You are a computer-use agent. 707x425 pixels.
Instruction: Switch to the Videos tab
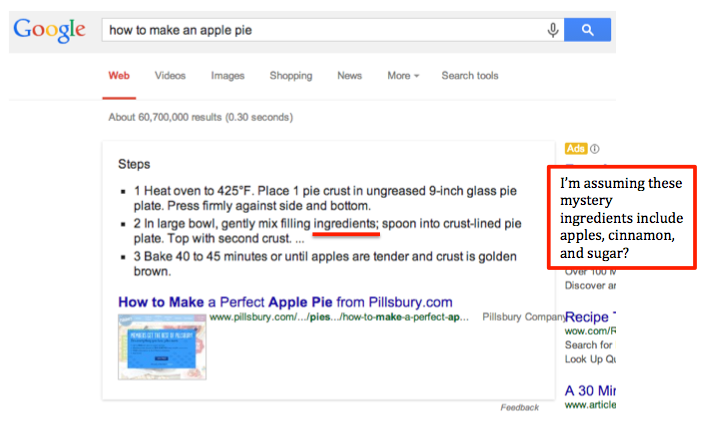click(x=170, y=76)
